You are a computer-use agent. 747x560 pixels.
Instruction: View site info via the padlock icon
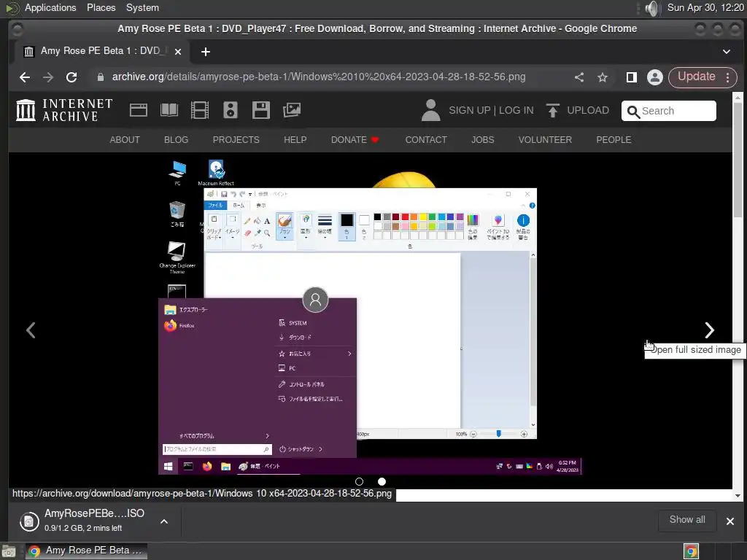(x=101, y=77)
